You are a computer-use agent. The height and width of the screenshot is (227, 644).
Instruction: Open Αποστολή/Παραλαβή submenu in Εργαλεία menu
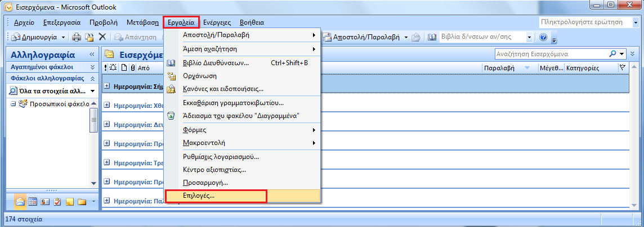click(242, 35)
